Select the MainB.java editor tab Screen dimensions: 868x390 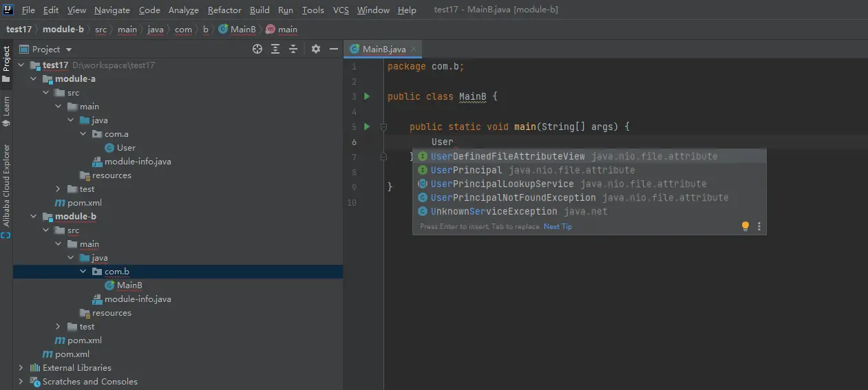383,49
